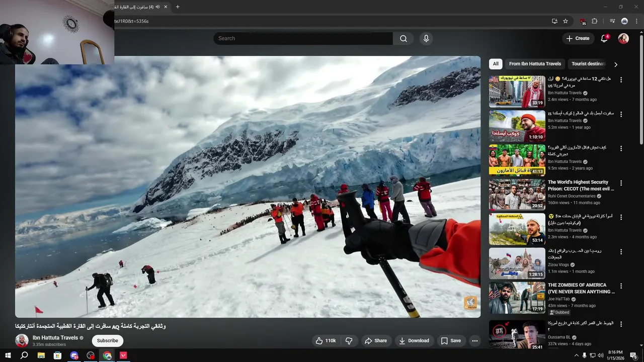Open options for Iceland video 1:10:10
Image resolution: width=644 pixels, height=362 pixels.
621,114
